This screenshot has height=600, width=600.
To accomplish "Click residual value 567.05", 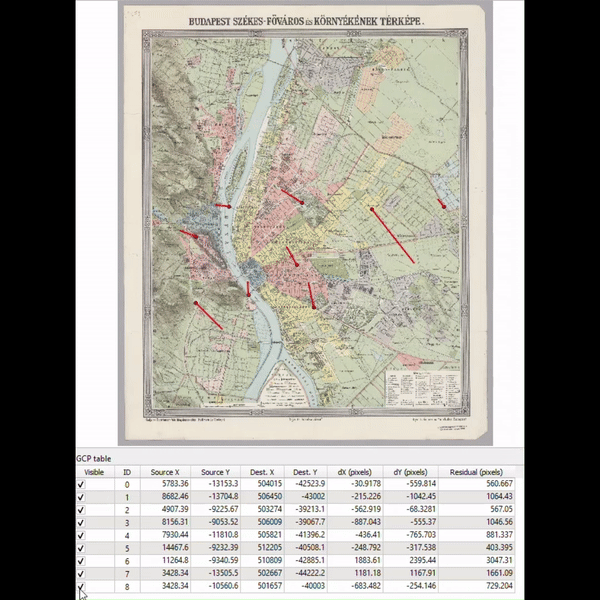I will pos(502,509).
